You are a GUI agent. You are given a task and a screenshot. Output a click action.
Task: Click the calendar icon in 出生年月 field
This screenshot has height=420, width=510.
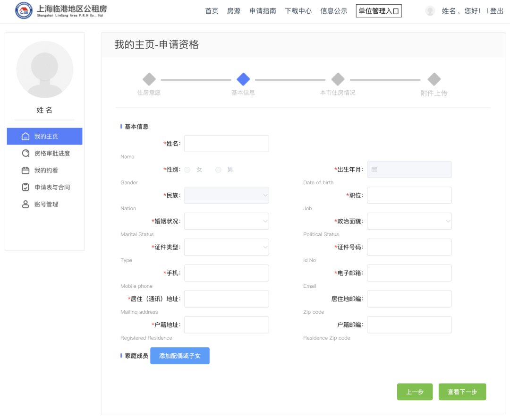(374, 170)
